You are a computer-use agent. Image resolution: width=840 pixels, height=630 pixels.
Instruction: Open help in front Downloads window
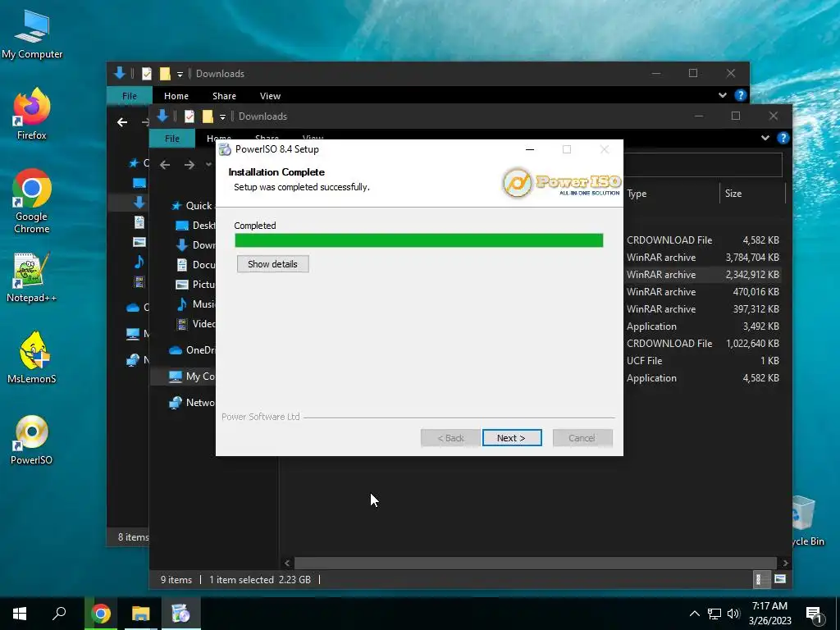pyautogui.click(x=783, y=138)
